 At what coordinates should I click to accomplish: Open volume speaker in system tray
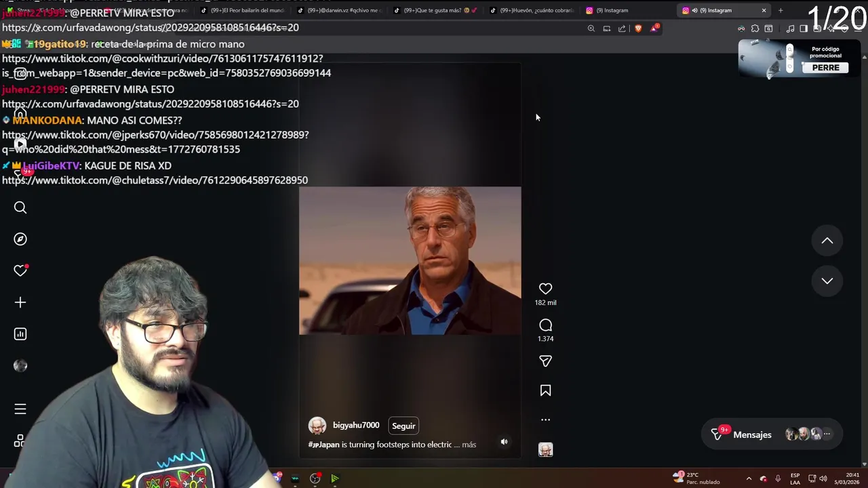click(x=824, y=479)
